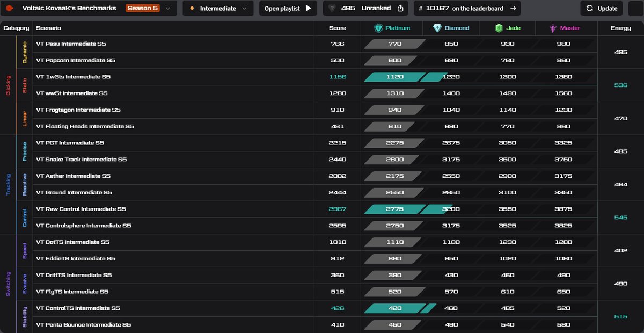Click the Precise subcategory label
Image resolution: width=644 pixels, height=333 pixels.
pos(25,151)
